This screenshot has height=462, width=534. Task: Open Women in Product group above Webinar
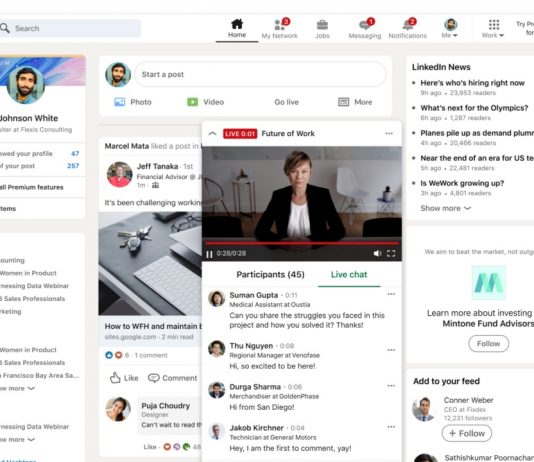coord(28,273)
